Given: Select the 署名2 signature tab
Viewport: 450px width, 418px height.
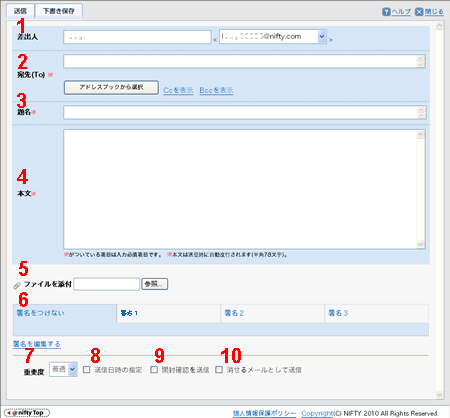Looking at the screenshot, I should click(273, 313).
